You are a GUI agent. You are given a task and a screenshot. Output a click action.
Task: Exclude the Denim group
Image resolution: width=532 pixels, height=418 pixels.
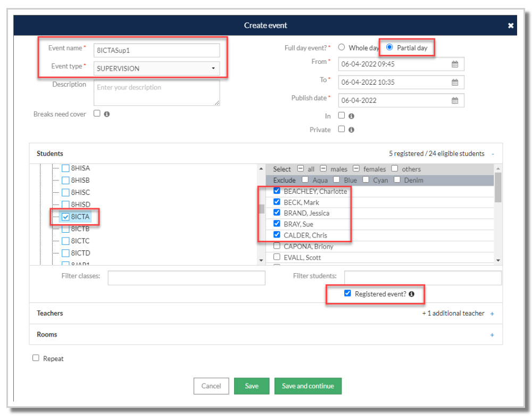click(397, 179)
